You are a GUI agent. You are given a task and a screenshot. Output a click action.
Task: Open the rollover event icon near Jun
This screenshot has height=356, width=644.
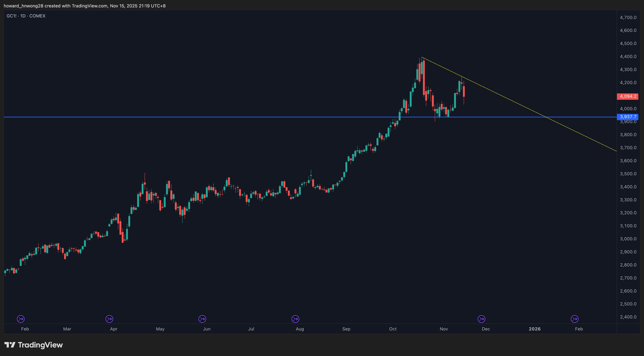click(x=202, y=319)
